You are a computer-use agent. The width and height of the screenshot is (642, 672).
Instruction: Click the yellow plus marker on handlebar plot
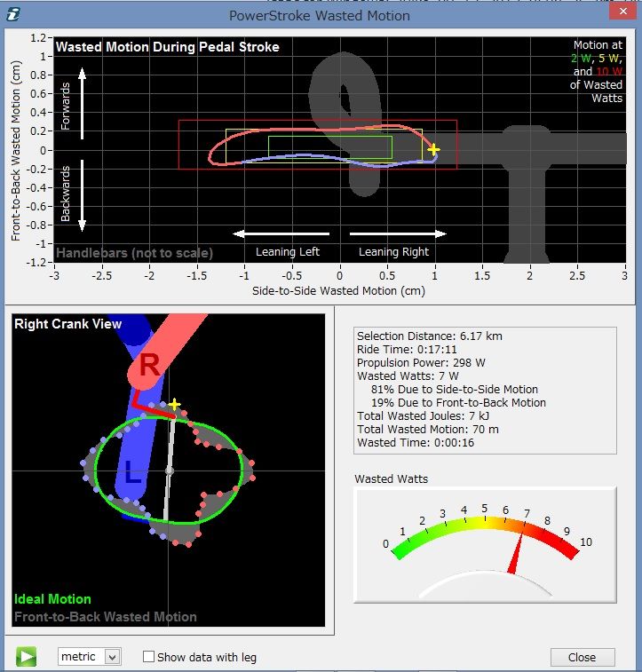pyautogui.click(x=433, y=149)
